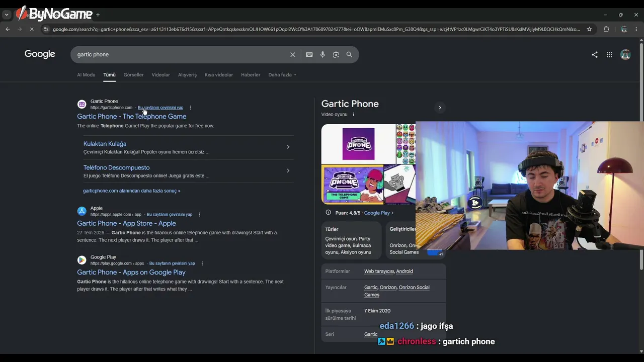Expand the Kulaktan Kulağa chevron
Image resolution: width=644 pixels, height=362 pixels.
288,147
